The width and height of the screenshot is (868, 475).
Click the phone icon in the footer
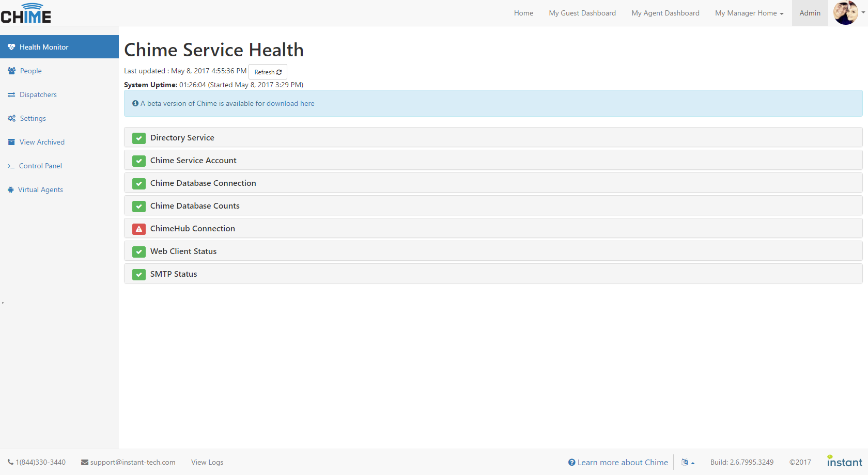[x=10, y=462]
